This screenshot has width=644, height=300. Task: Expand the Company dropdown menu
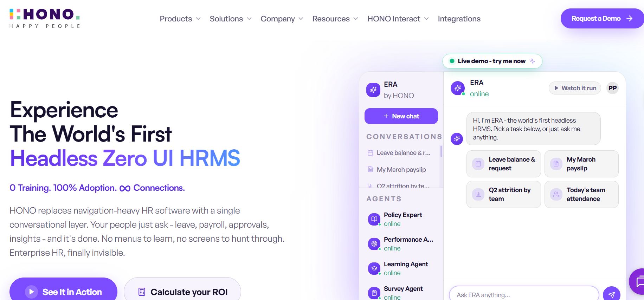[282, 19]
